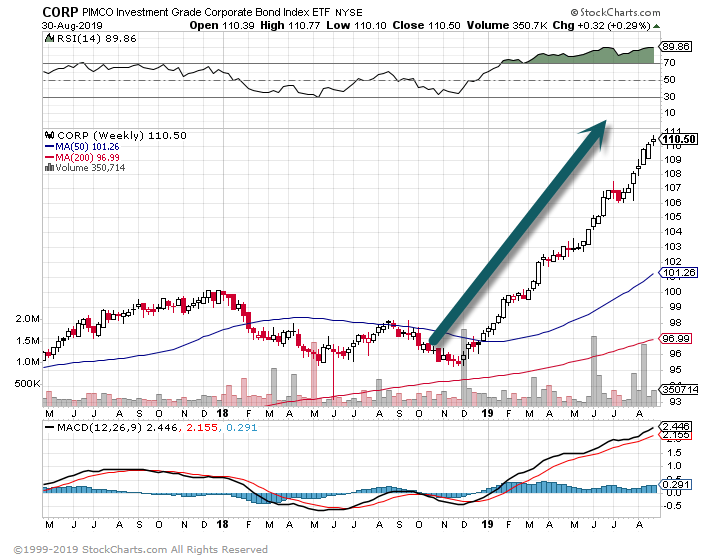Click the 70 level on the RSI axis

click(x=670, y=63)
